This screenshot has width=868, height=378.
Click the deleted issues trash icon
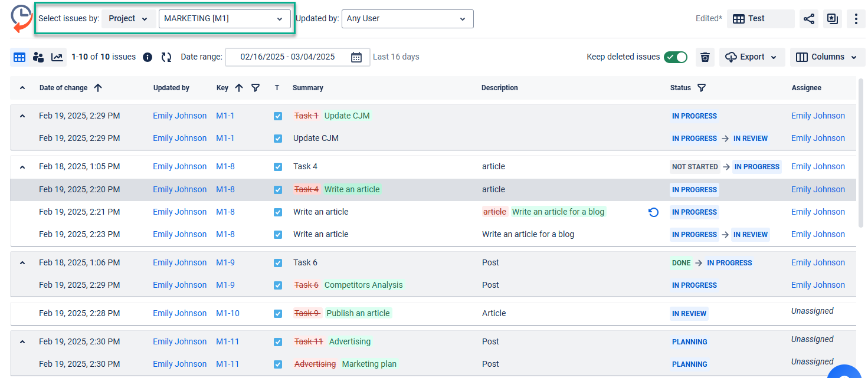coord(705,57)
